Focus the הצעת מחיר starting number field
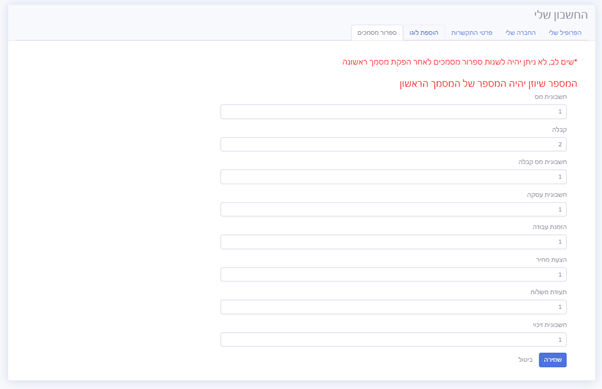Screen dimensions: 602x389 [393, 275]
